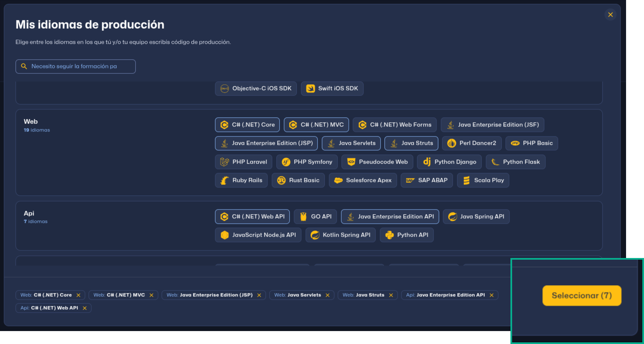Select Java Enterprise Edition (JSF) chip
The width and height of the screenshot is (644, 344).
coord(492,125)
